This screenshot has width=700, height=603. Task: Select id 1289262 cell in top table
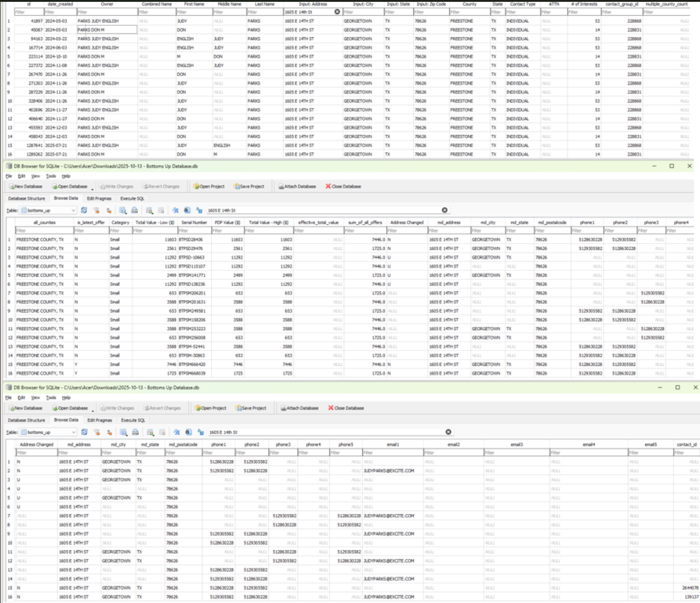pyautogui.click(x=29, y=154)
